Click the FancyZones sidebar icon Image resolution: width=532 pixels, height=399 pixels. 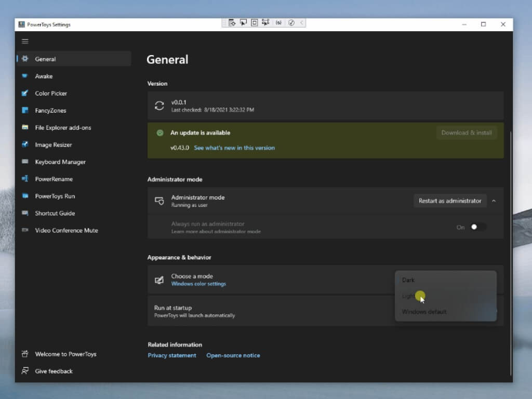[24, 111]
